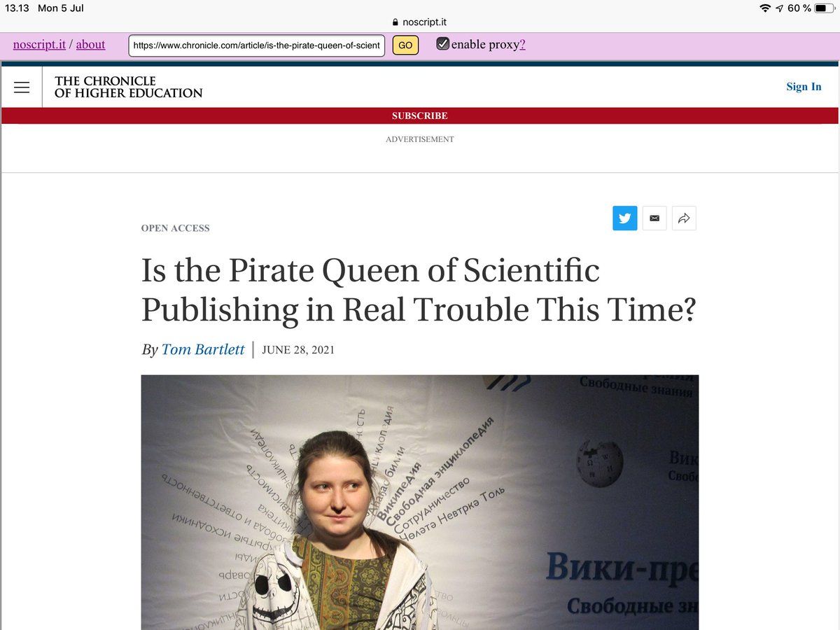The width and height of the screenshot is (840, 630).
Task: Tap the battery indicator icon
Action: [x=825, y=8]
